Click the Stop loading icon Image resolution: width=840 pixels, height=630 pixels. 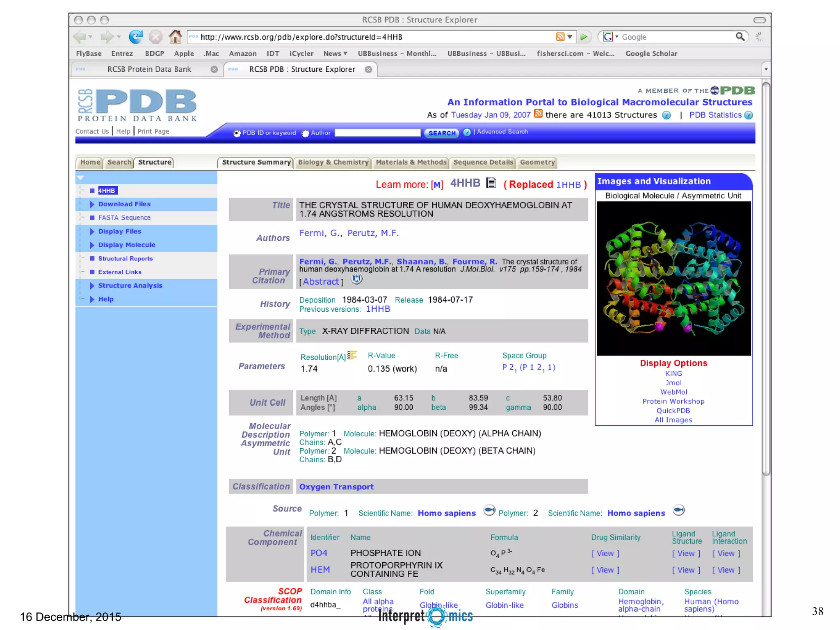coord(155,37)
